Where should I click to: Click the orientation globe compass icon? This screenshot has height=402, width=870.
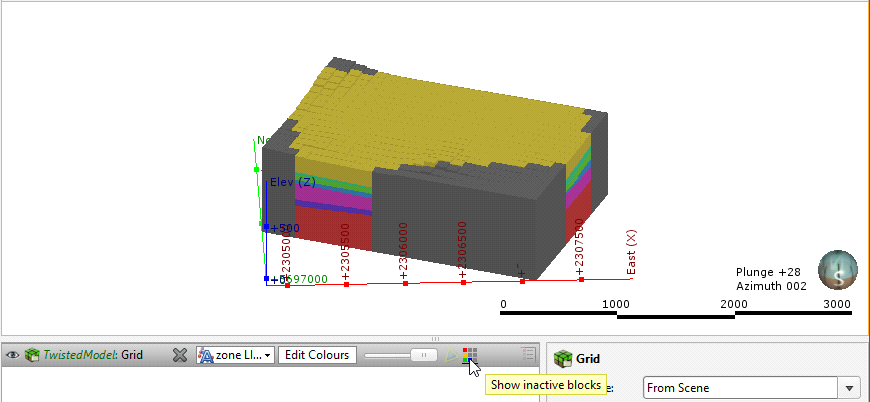coord(836,270)
